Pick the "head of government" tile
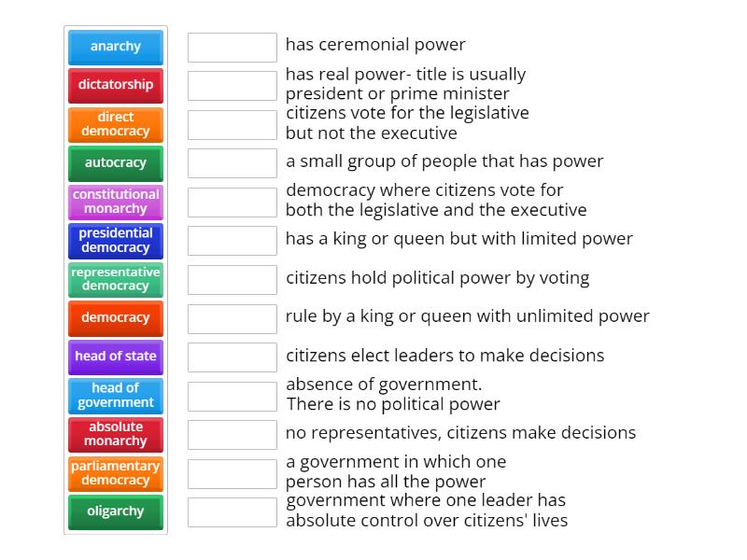The width and height of the screenshot is (747, 560). (115, 396)
